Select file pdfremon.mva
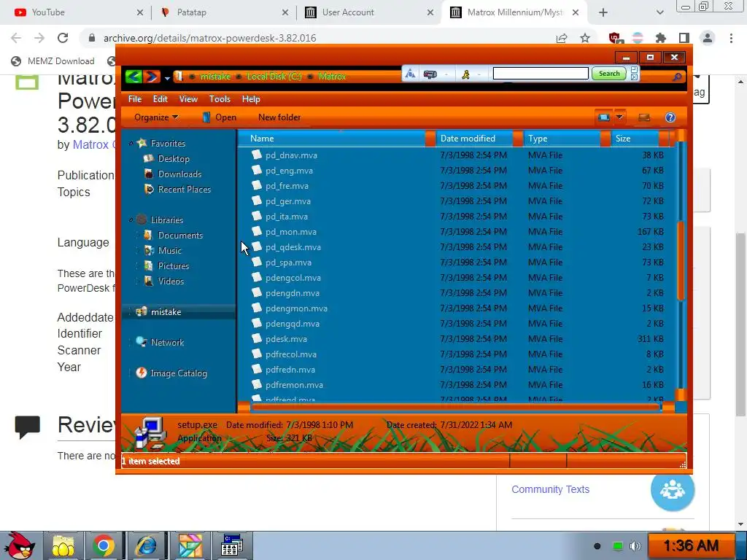The image size is (747, 560). 294,385
